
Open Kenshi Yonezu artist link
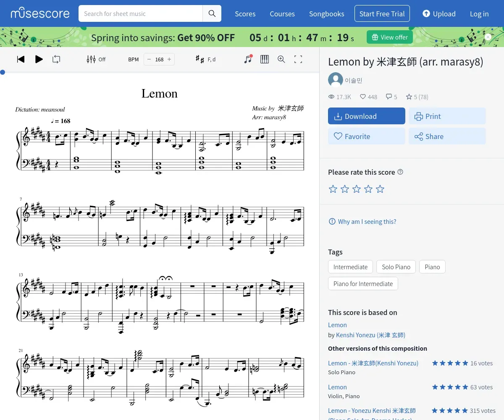click(x=370, y=335)
